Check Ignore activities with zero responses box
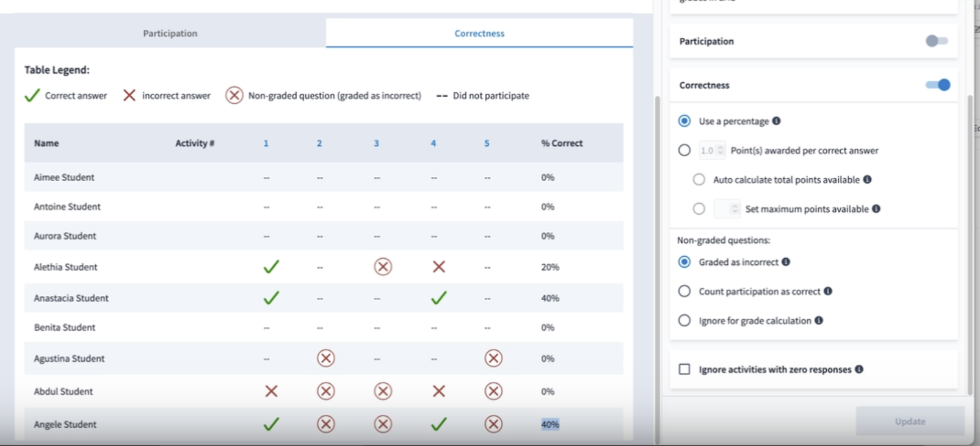980x446 pixels. [x=684, y=369]
